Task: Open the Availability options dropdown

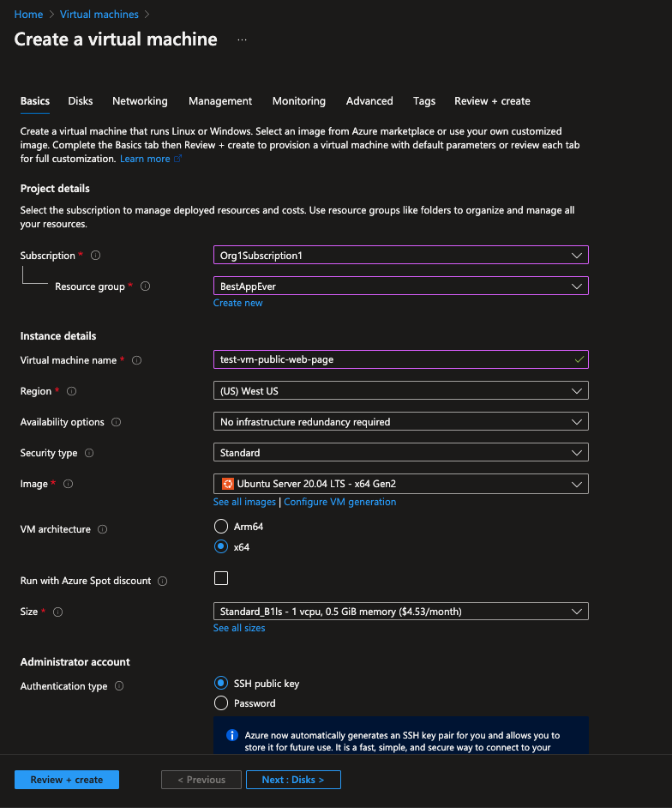Action: coord(400,421)
